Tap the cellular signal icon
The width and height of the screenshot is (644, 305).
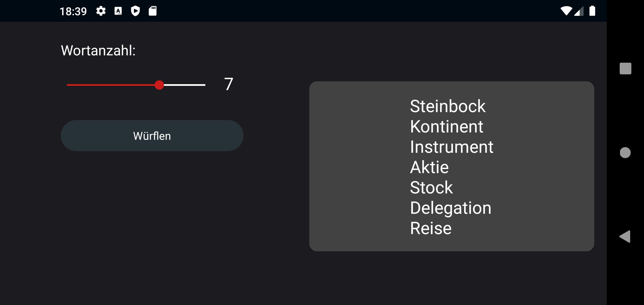(579, 11)
